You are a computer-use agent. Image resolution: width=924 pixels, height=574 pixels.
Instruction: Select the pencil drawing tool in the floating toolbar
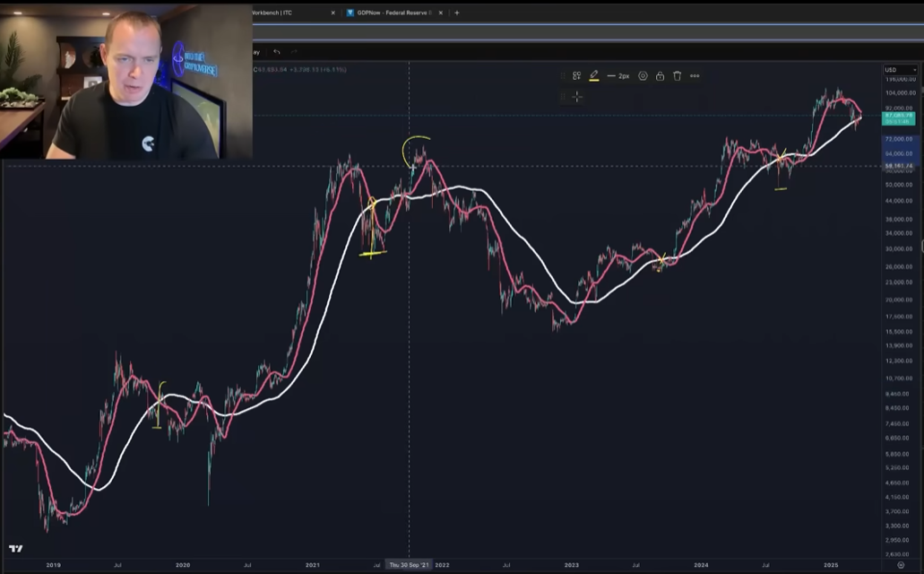pyautogui.click(x=594, y=75)
